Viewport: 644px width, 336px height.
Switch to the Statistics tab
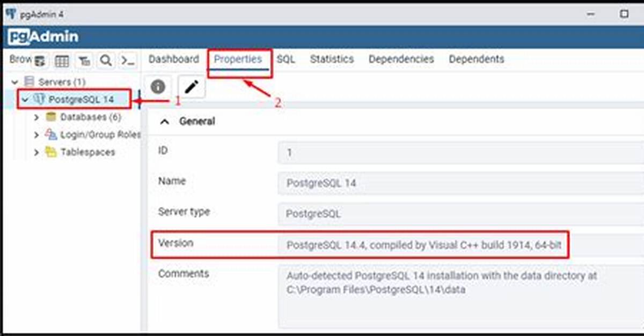(332, 59)
